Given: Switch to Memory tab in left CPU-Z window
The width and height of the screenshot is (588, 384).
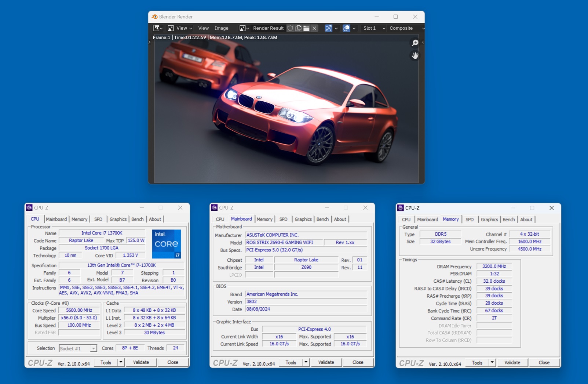Looking at the screenshot, I should tap(79, 219).
